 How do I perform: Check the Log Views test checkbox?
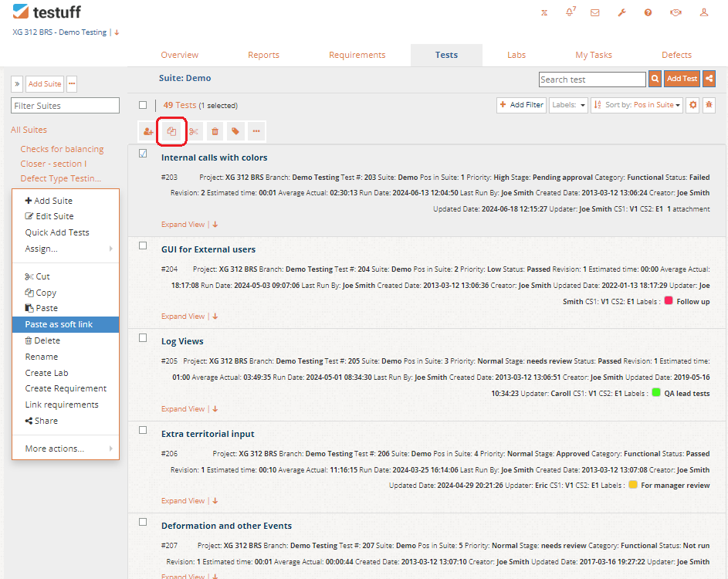point(143,337)
